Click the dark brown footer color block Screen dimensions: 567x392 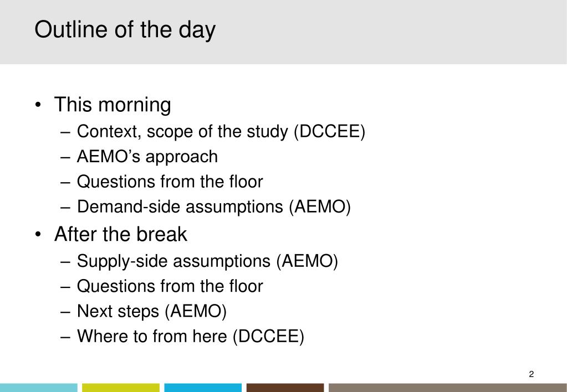click(x=285, y=388)
